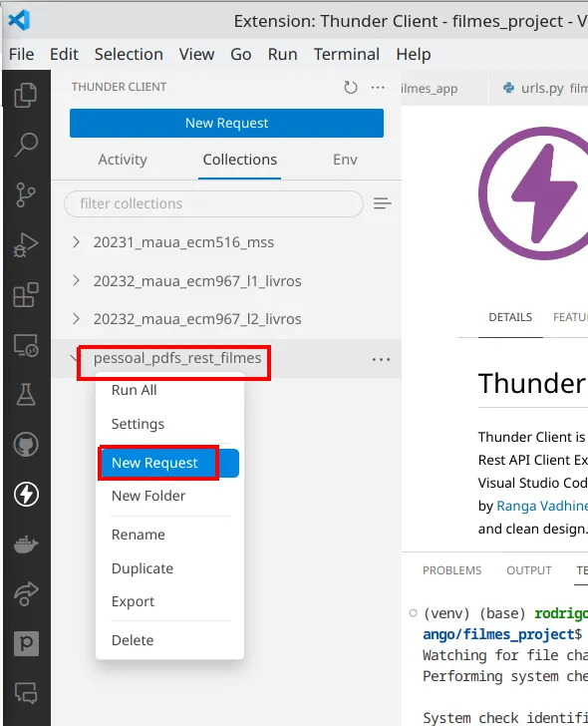Open the Docker whale icon

click(26, 544)
